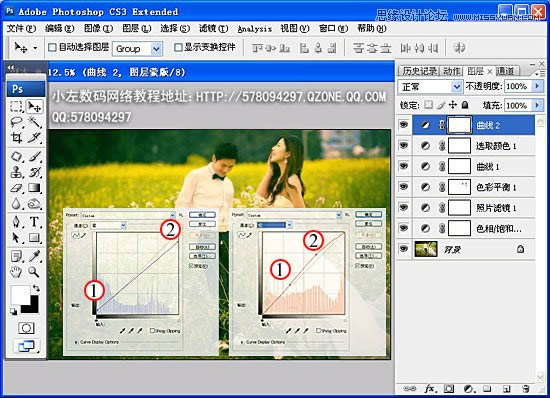Select the Lasso tool
Screen dimensions: 550x398
[16, 122]
